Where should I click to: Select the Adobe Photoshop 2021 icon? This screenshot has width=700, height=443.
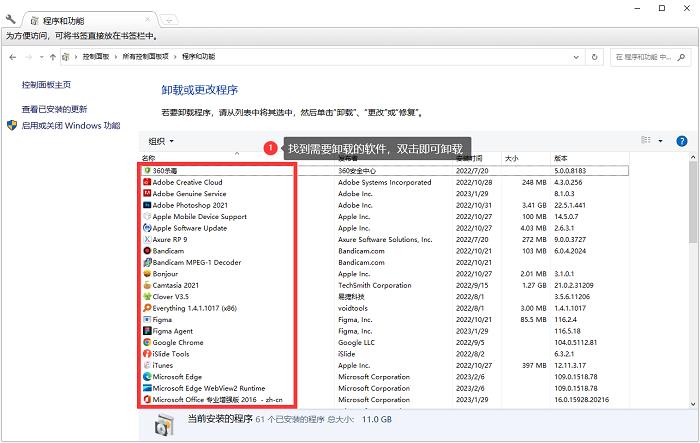pos(147,205)
